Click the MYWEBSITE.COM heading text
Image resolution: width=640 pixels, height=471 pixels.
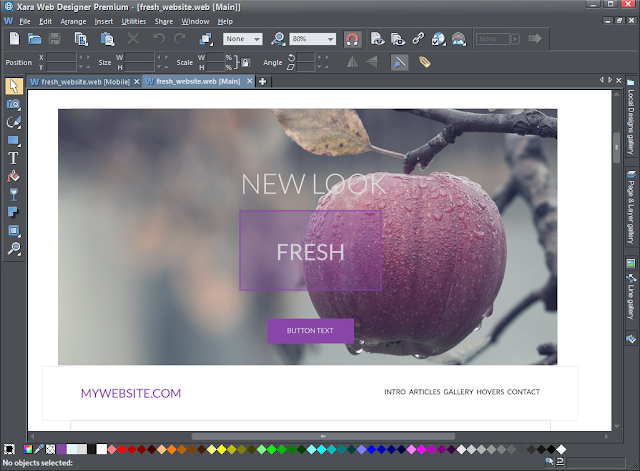tap(131, 393)
